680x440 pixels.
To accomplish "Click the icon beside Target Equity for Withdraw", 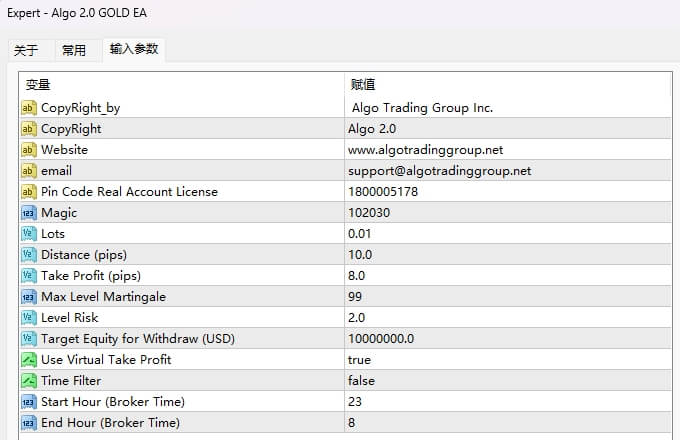I will (x=29, y=339).
